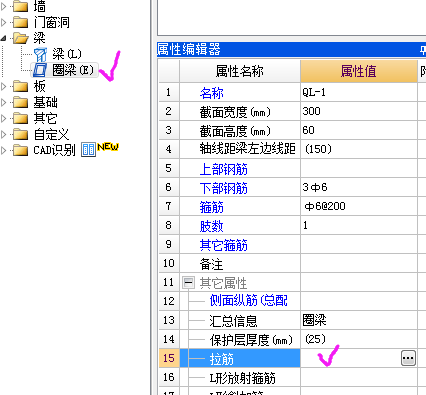Screen dimensions: 426x395
Task: Collapse the 梁 tree node arrow
Action: 3,38
